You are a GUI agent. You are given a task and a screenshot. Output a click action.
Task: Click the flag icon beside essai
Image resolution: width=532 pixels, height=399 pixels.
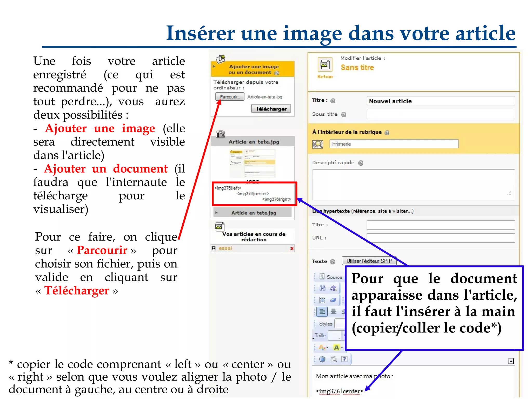(x=214, y=248)
